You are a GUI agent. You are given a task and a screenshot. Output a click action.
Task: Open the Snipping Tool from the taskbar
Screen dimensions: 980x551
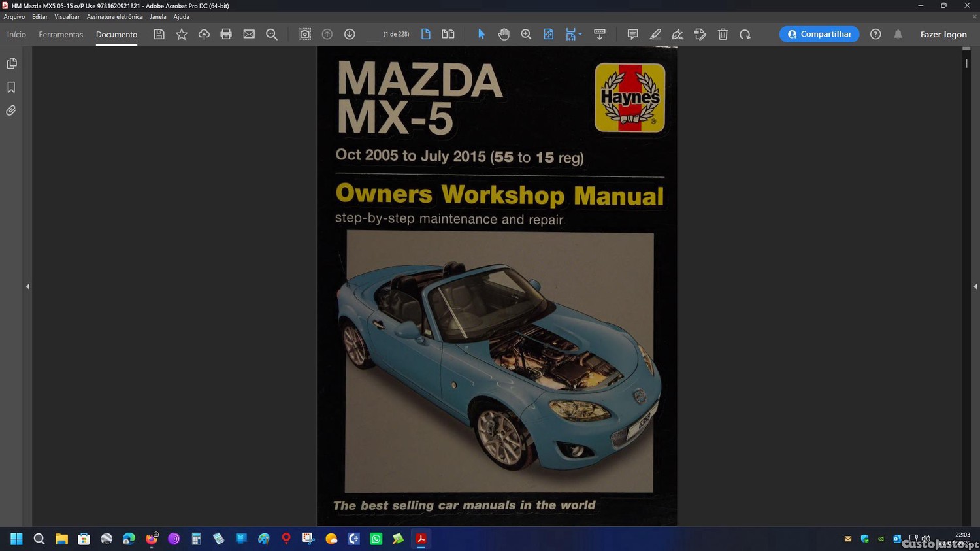click(x=308, y=539)
